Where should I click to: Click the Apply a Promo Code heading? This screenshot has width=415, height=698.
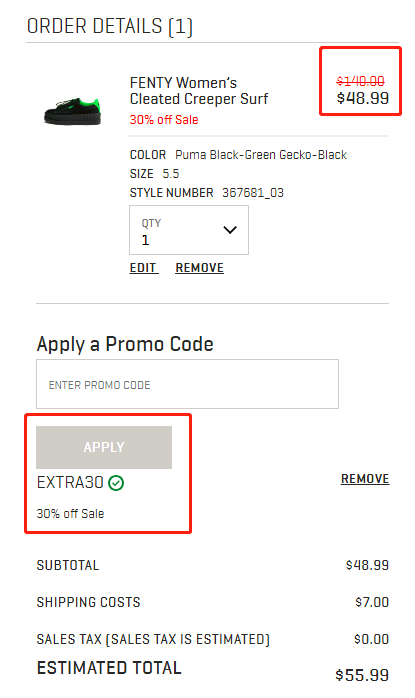click(x=125, y=345)
